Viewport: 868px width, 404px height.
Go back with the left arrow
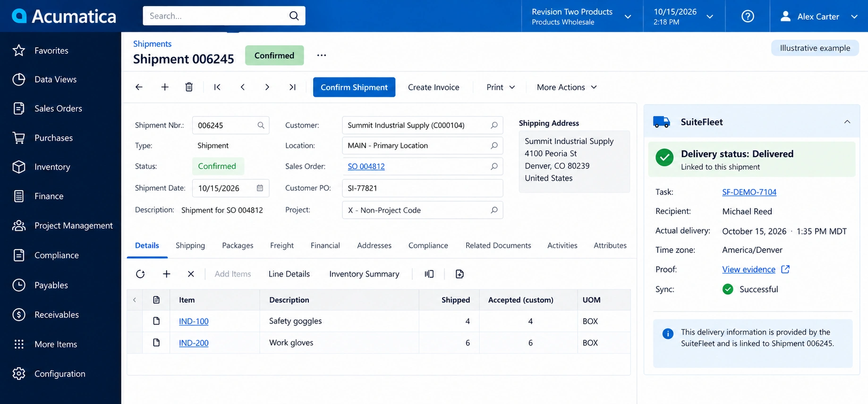139,87
